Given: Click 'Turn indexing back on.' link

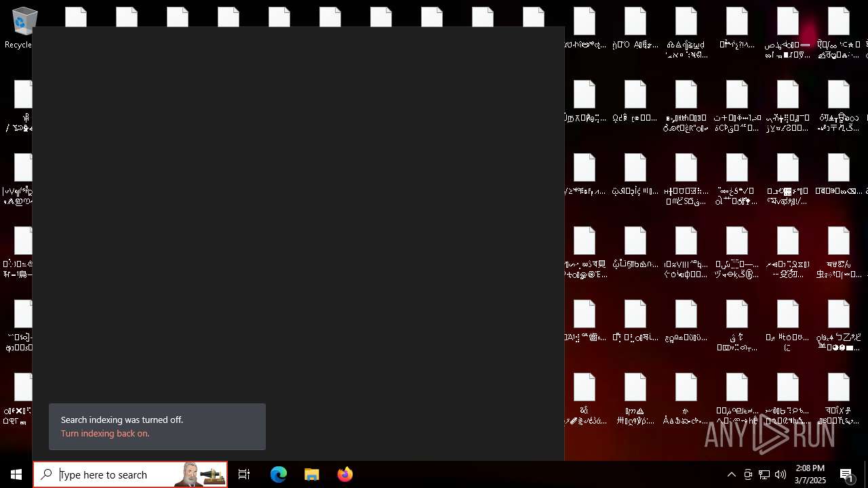Looking at the screenshot, I should (105, 433).
